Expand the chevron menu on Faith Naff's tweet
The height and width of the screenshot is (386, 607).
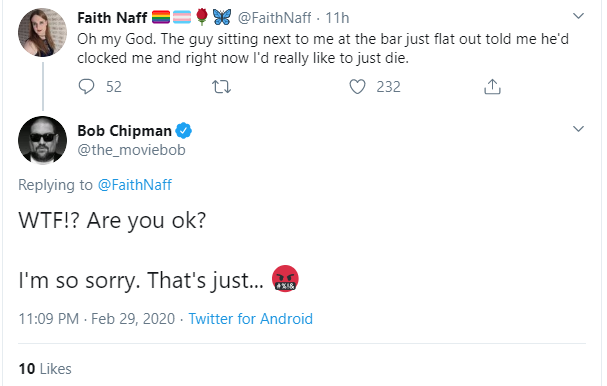coord(578,16)
